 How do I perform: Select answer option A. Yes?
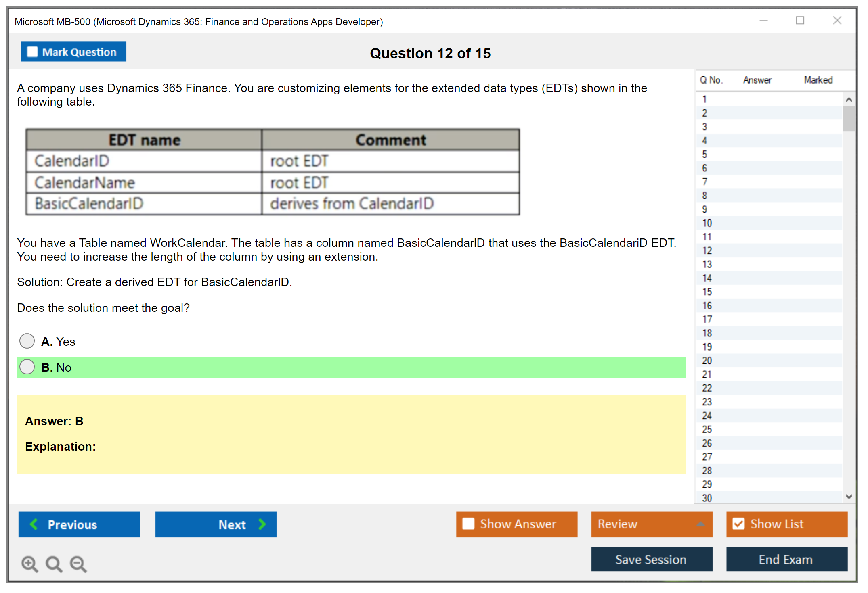pyautogui.click(x=27, y=341)
